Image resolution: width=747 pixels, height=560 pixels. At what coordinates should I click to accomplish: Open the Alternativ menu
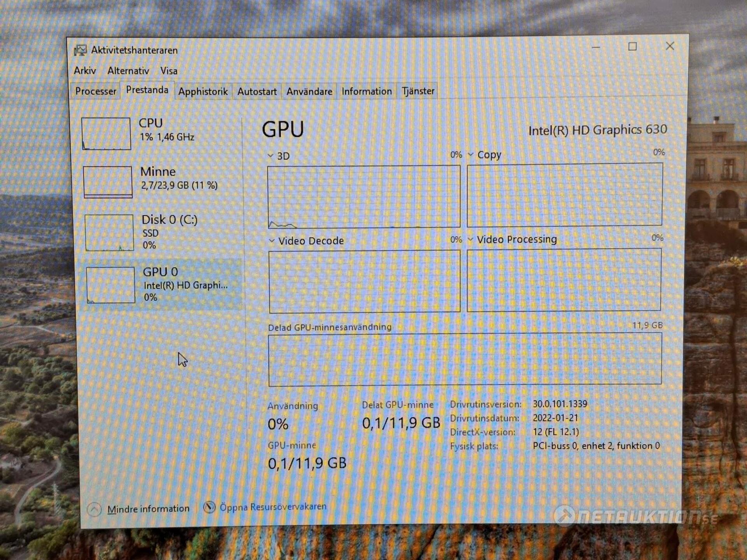[x=128, y=71]
